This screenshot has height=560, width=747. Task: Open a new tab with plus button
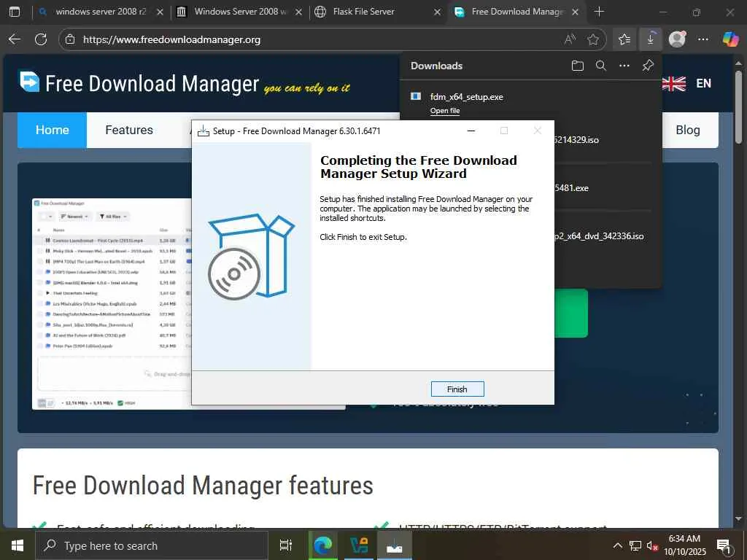click(600, 12)
